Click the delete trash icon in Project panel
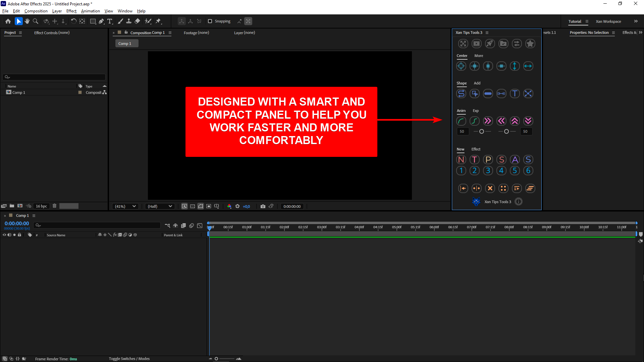The image size is (644, 362). (x=54, y=206)
